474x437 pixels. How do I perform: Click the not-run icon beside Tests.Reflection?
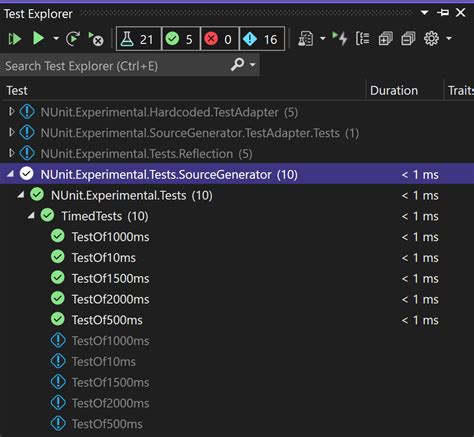tap(27, 153)
